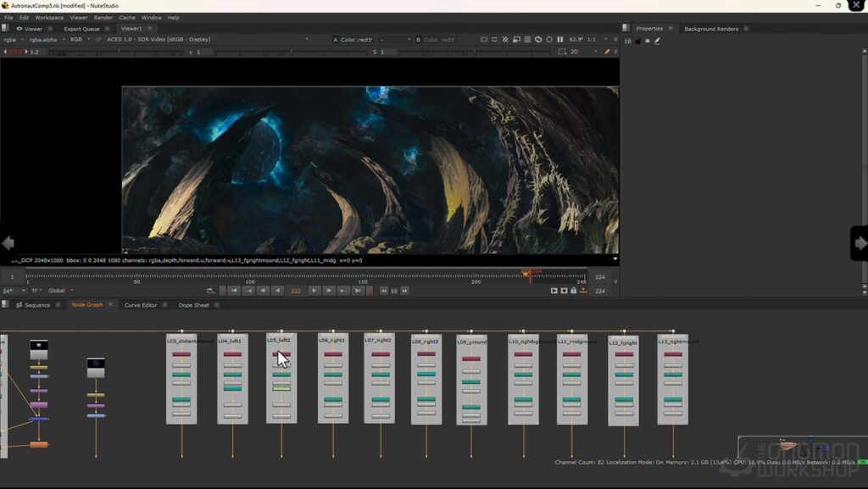
Task: Toggle the proxy mode striped icon
Action: click(505, 40)
